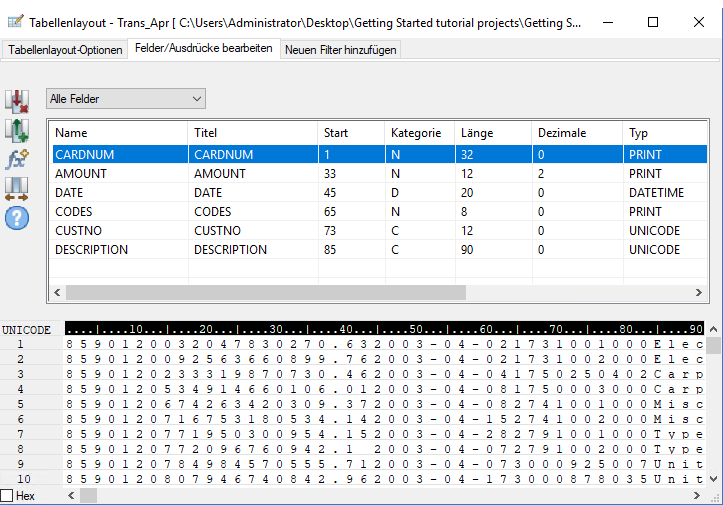Open help via blue question mark icon
This screenshot has width=723, height=505.
click(17, 216)
